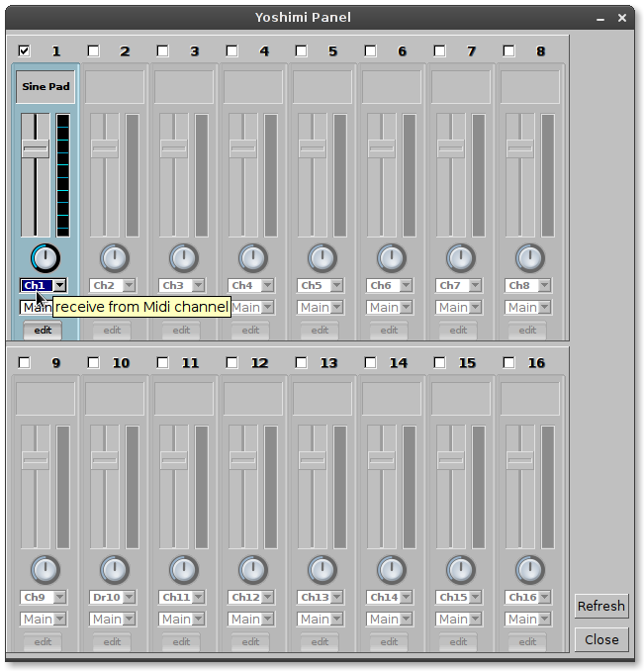Enable part 12 checkbox
This screenshot has height=671, width=644.
(x=232, y=363)
